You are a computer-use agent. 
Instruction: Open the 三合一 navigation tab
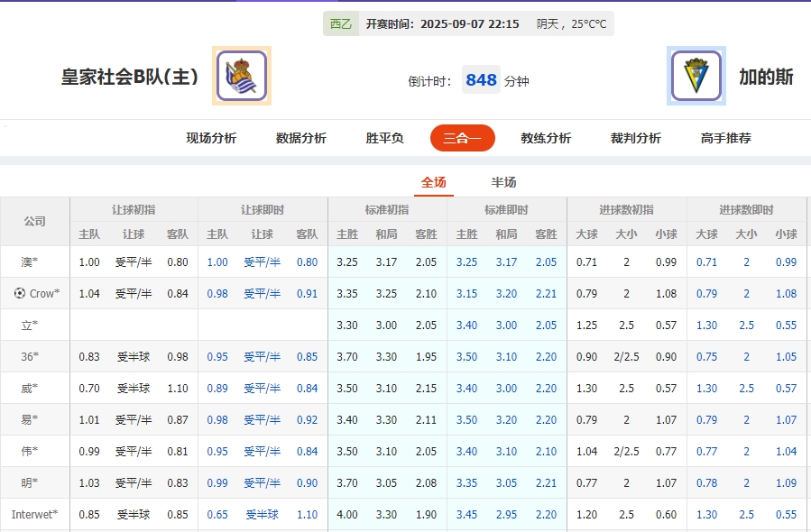coord(462,139)
